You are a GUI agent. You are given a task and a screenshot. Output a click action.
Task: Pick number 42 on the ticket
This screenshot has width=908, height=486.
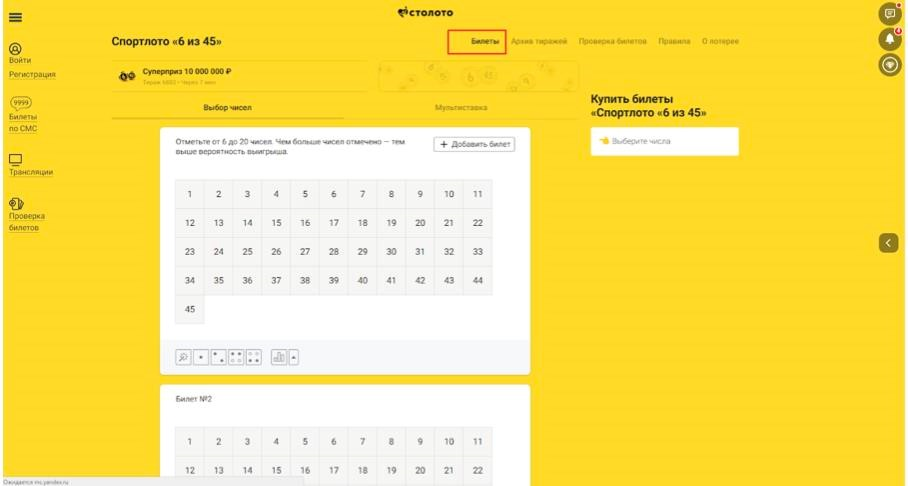click(x=420, y=280)
